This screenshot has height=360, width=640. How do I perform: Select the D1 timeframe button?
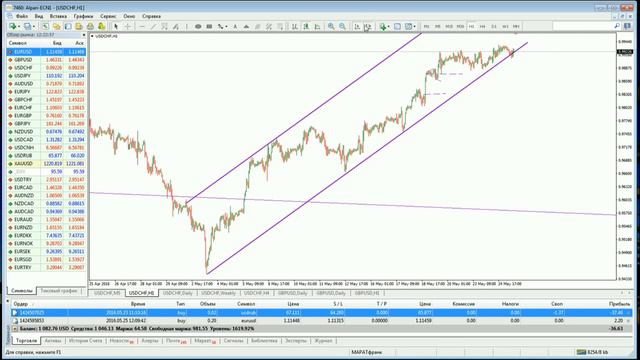[x=494, y=27]
